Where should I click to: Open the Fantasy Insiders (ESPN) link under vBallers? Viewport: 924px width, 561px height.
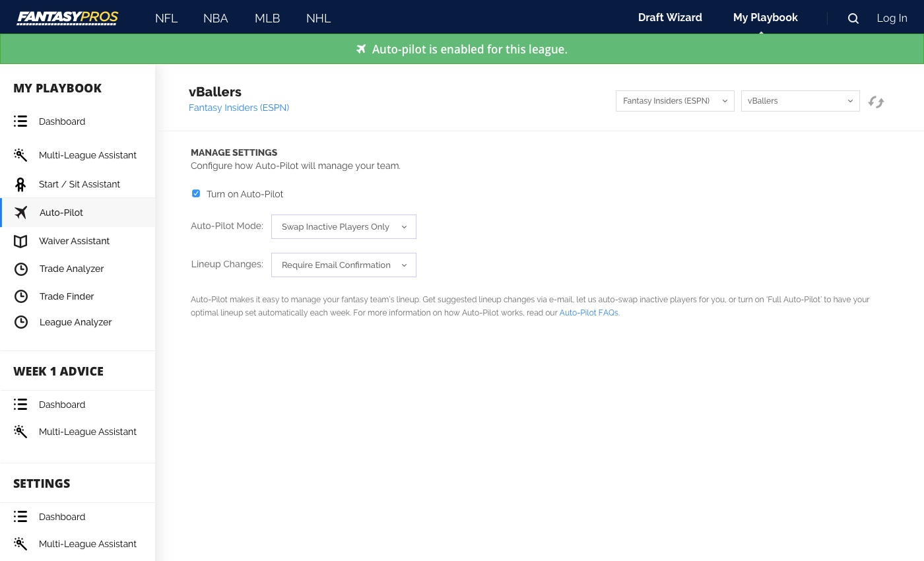239,108
